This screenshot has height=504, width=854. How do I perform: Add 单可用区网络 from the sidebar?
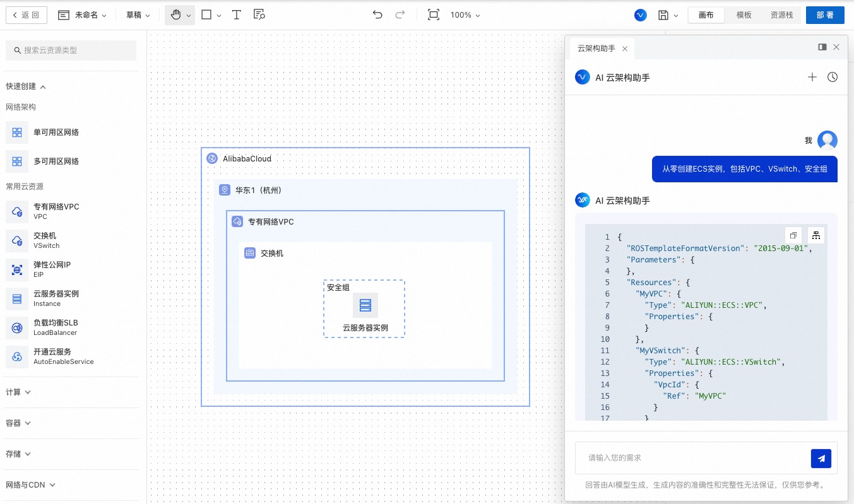click(43, 132)
